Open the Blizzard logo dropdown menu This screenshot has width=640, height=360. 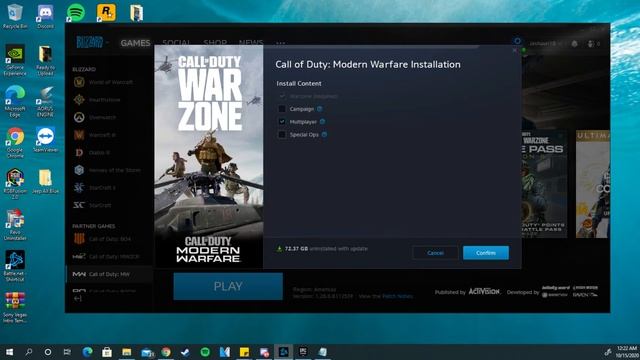coord(92,42)
